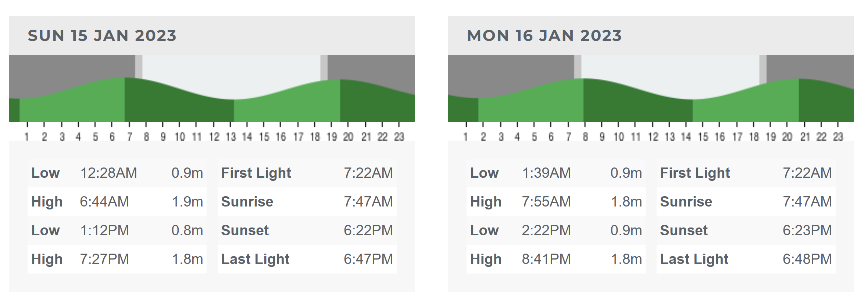Screen dimensions: 868x307
Task: Click Sunday's High 6:44AM 1.9m row
Action: (x=117, y=202)
